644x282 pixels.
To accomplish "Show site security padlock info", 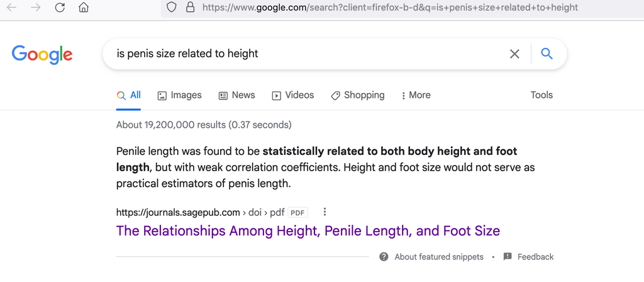I will point(190,7).
